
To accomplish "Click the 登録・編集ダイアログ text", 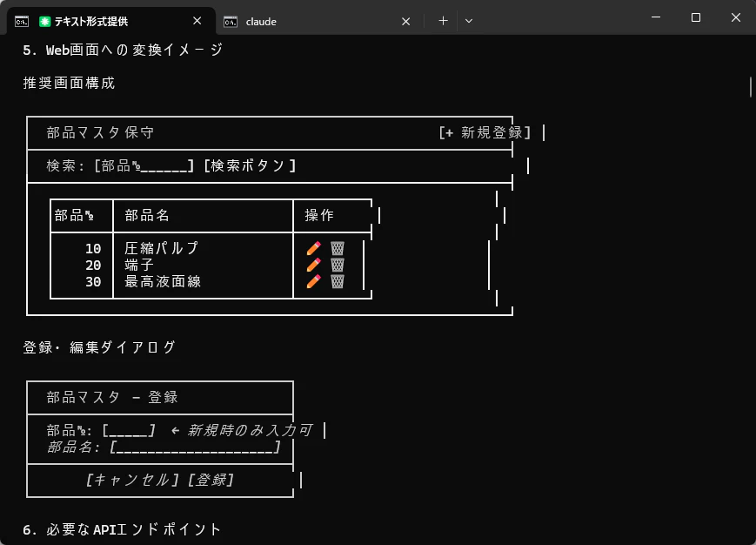I will (x=99, y=347).
